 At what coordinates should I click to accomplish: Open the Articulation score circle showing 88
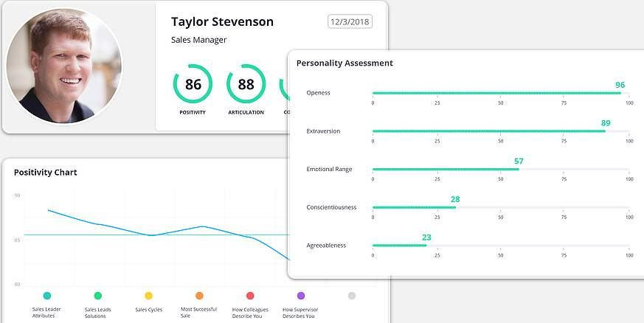246,84
